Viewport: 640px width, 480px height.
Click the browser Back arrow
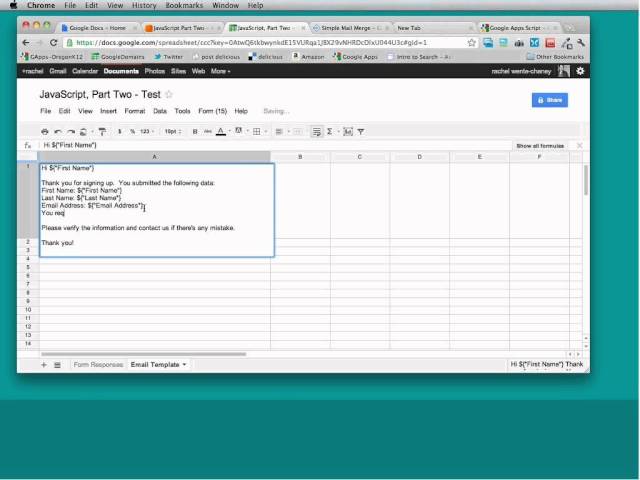[26, 42]
